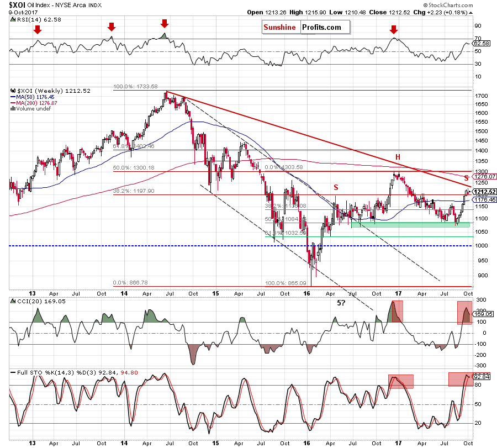Click the RSI(14) legend icon
The width and height of the screenshot is (497, 448).
point(13,20)
